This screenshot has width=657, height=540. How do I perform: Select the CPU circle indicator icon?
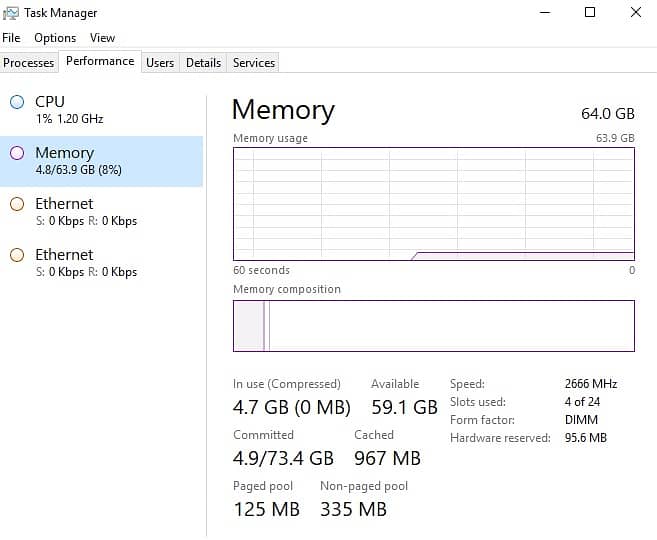click(17, 102)
